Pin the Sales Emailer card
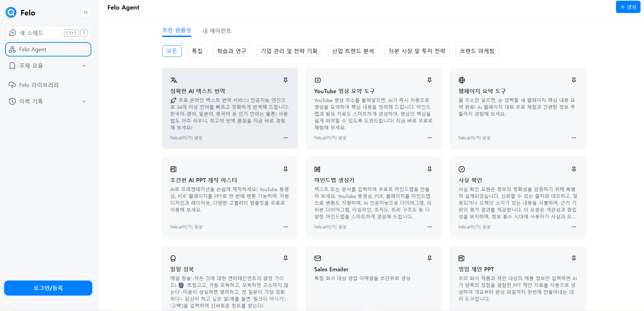The height and width of the screenshot is (311, 644). (430, 258)
